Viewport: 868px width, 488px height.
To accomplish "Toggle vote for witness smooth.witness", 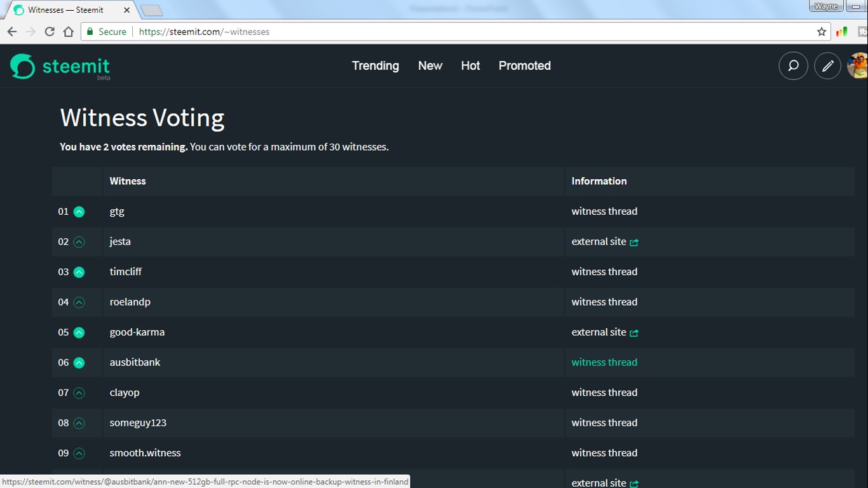I will [x=79, y=453].
